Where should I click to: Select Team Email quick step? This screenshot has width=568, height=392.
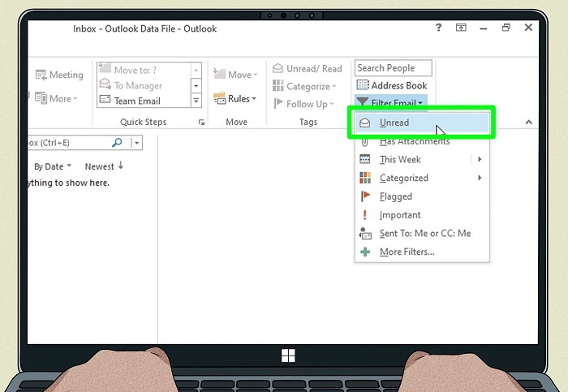coord(137,101)
